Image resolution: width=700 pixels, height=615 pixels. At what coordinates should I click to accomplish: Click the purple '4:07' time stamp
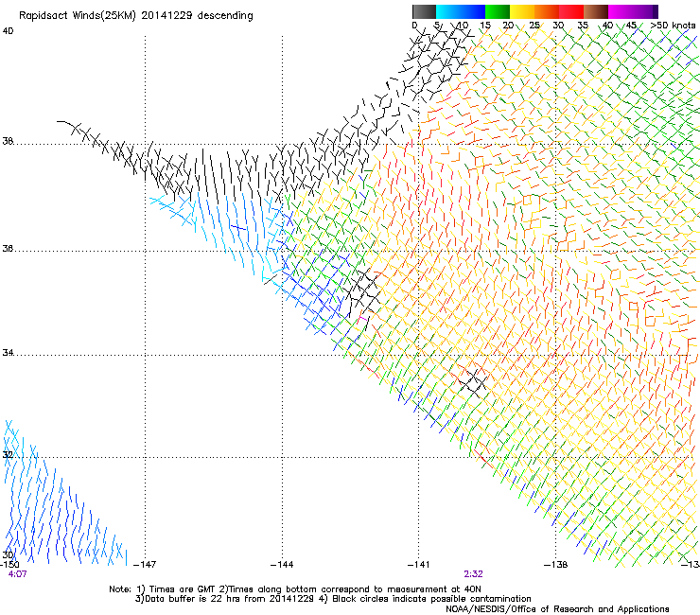coord(17,574)
